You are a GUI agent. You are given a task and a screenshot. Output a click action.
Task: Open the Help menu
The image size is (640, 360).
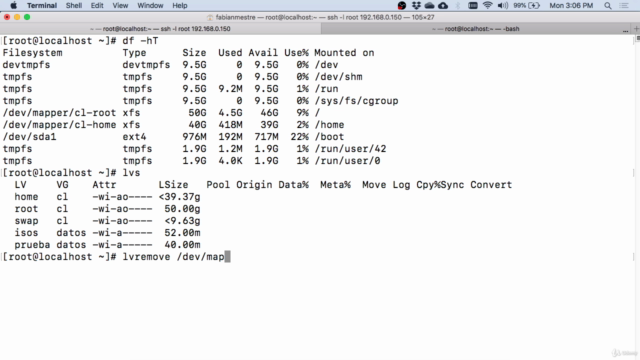[x=180, y=5]
